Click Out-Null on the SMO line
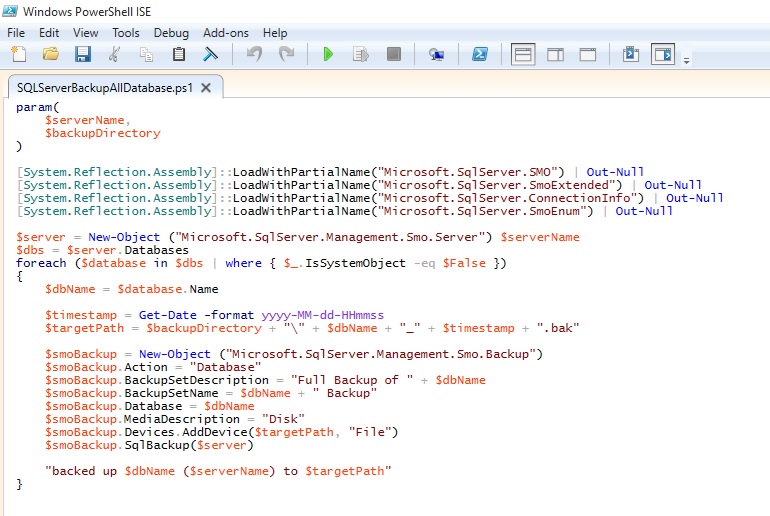This screenshot has width=770, height=516. point(615,172)
